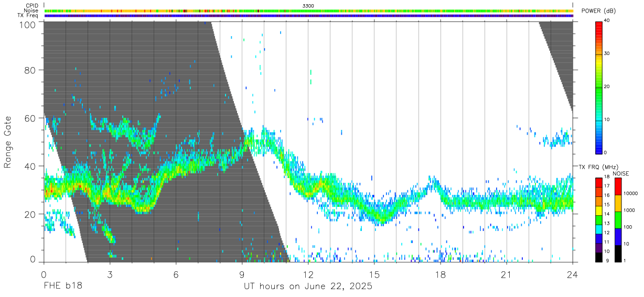
Task: Click the TX Freq row label
Action: [x=28, y=16]
